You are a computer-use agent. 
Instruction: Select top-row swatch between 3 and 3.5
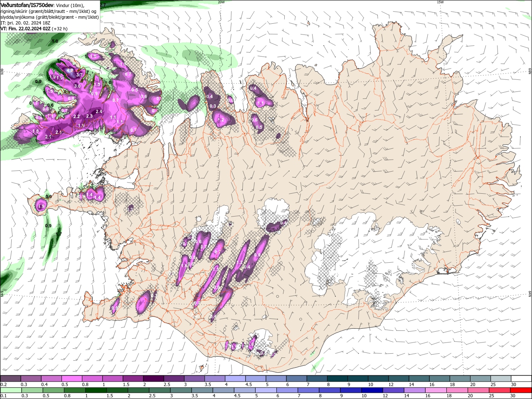pos(194,379)
